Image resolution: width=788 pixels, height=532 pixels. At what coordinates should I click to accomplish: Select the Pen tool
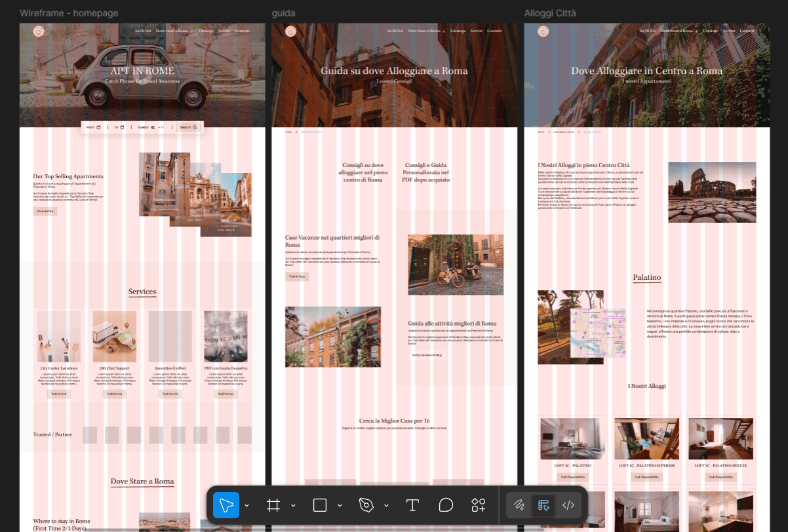pos(367,505)
